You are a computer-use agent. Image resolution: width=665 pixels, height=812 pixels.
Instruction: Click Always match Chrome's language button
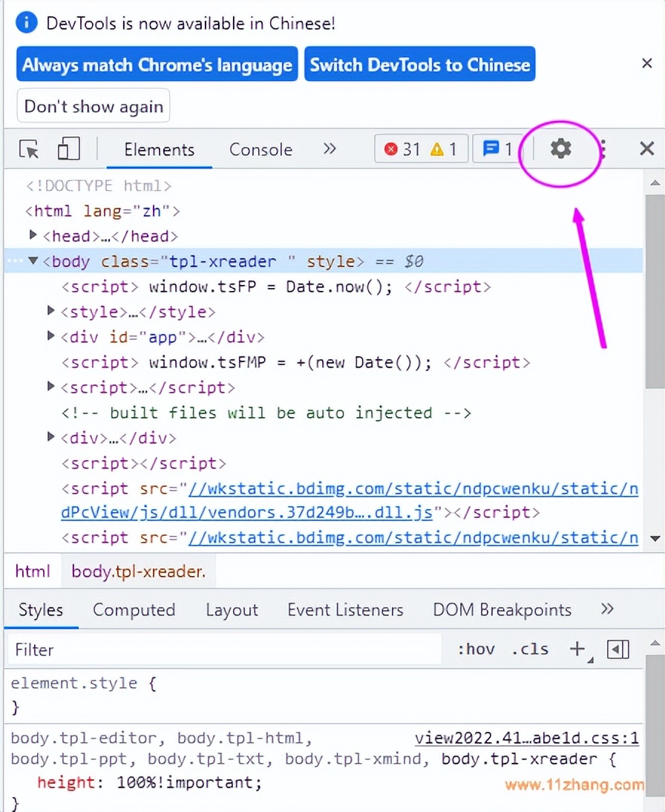[157, 65]
